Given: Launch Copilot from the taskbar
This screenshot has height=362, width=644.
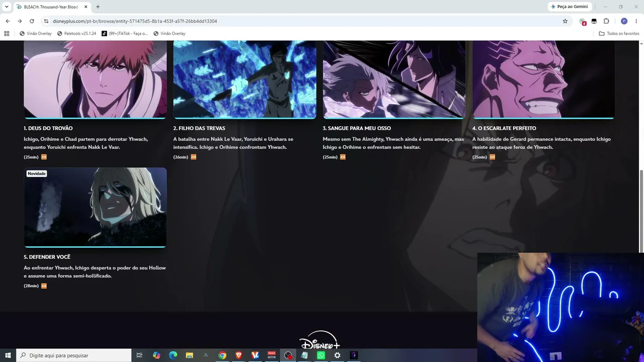Looking at the screenshot, I should 156,355.
